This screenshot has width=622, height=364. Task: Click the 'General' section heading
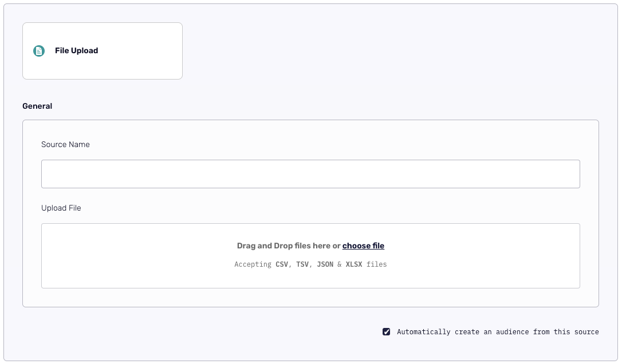[x=37, y=106]
